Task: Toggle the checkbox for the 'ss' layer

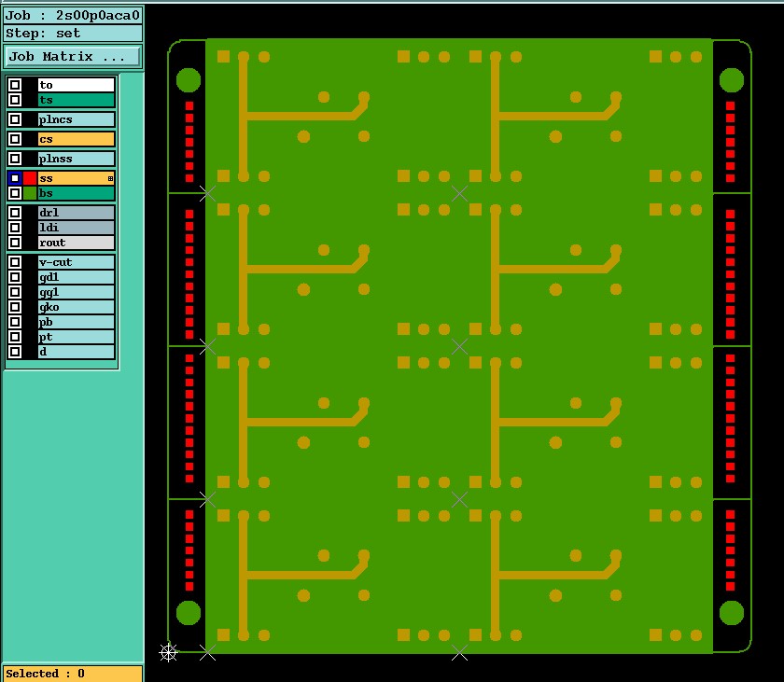Action: (x=15, y=178)
